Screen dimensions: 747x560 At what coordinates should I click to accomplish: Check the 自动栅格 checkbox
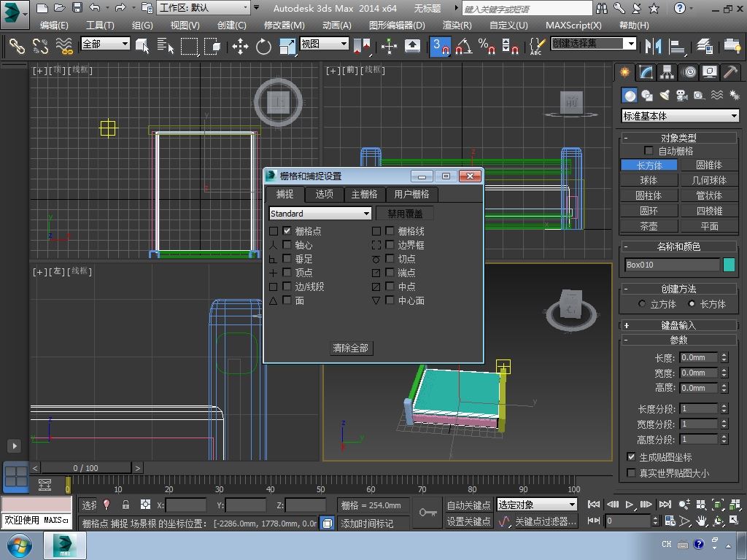pyautogui.click(x=649, y=150)
